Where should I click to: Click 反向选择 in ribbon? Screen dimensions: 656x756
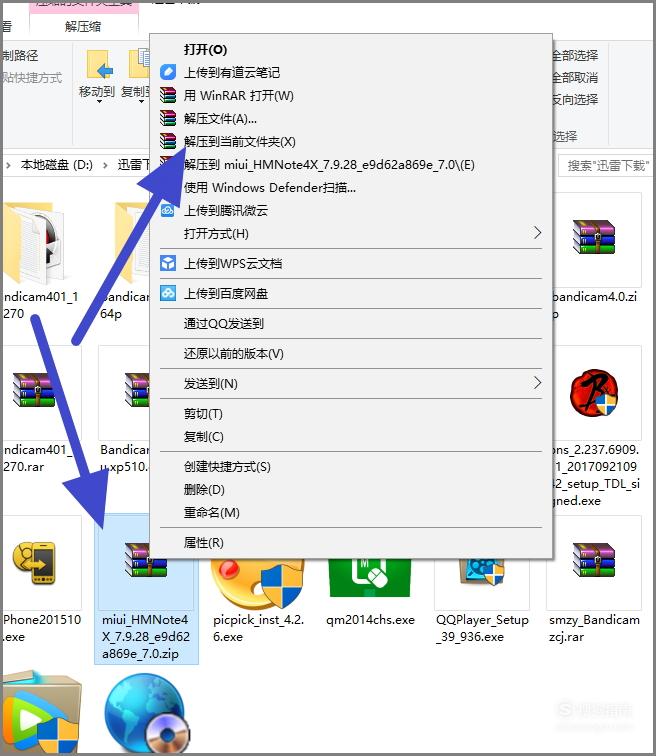575,100
